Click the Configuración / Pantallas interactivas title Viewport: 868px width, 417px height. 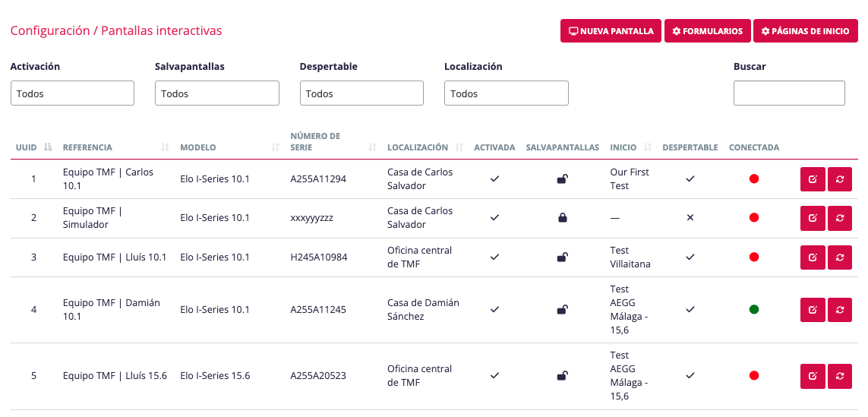(x=116, y=30)
